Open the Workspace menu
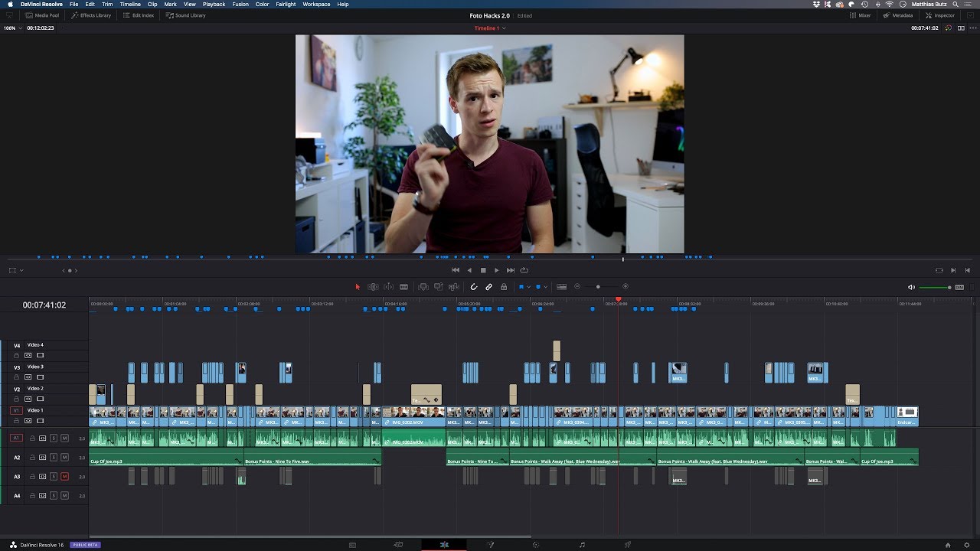This screenshot has height=551, width=980. pos(315,4)
